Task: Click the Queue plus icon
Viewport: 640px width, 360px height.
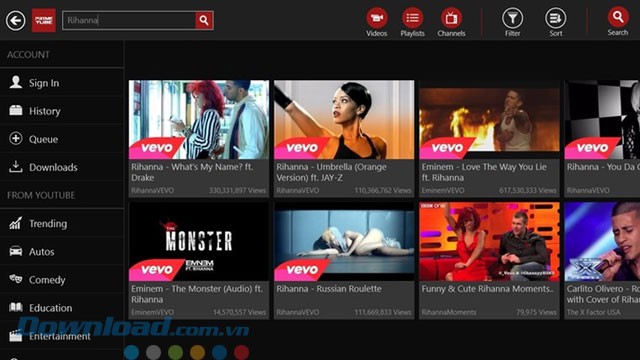Action: [x=16, y=139]
